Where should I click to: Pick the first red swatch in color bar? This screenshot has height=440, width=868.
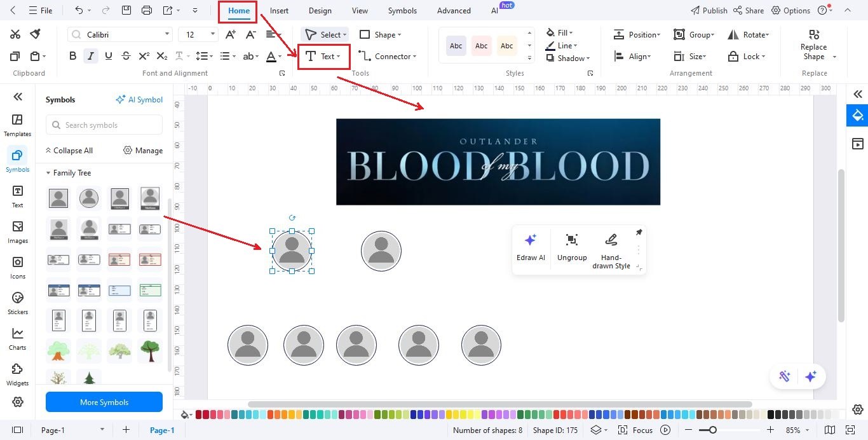[199, 415]
